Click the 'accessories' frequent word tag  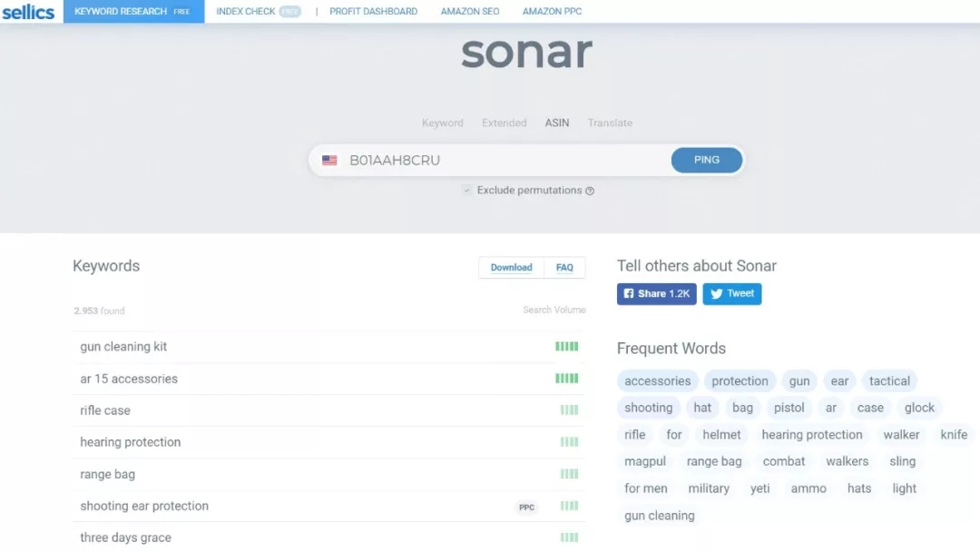pos(658,381)
